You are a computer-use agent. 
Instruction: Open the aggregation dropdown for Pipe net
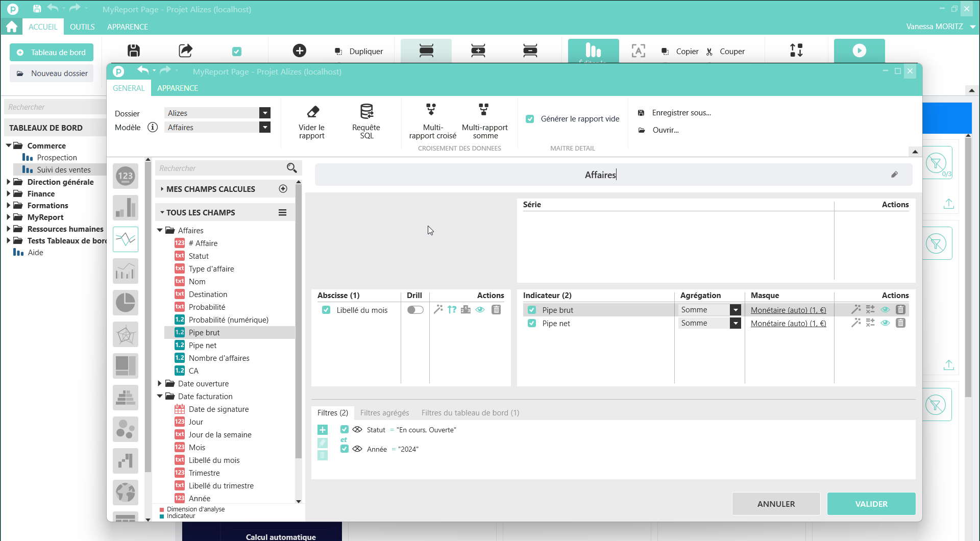[735, 324]
